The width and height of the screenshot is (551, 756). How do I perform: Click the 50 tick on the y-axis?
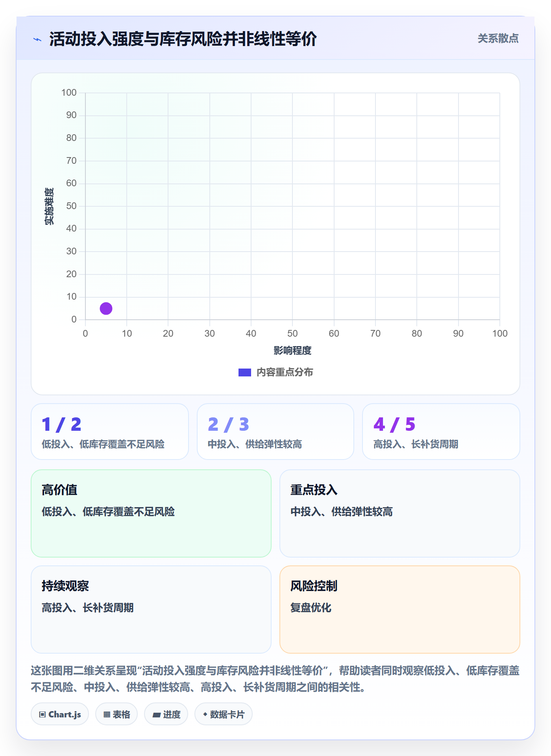click(71, 206)
